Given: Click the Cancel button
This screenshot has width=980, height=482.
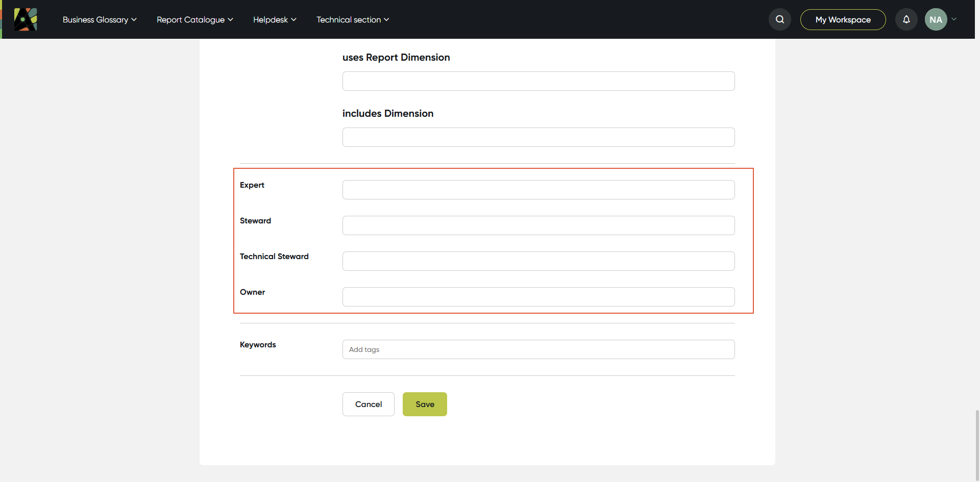Looking at the screenshot, I should (x=369, y=404).
